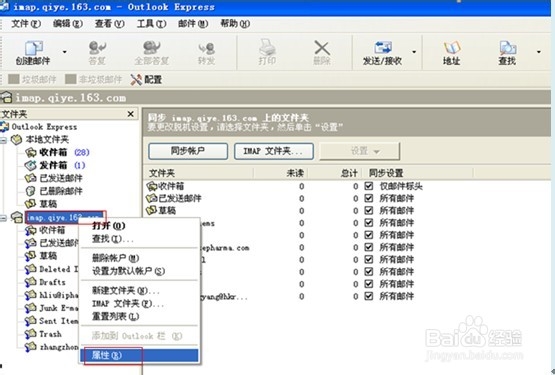Select the Trash folder in tree
Screen dimensions: 555x375
43,334
